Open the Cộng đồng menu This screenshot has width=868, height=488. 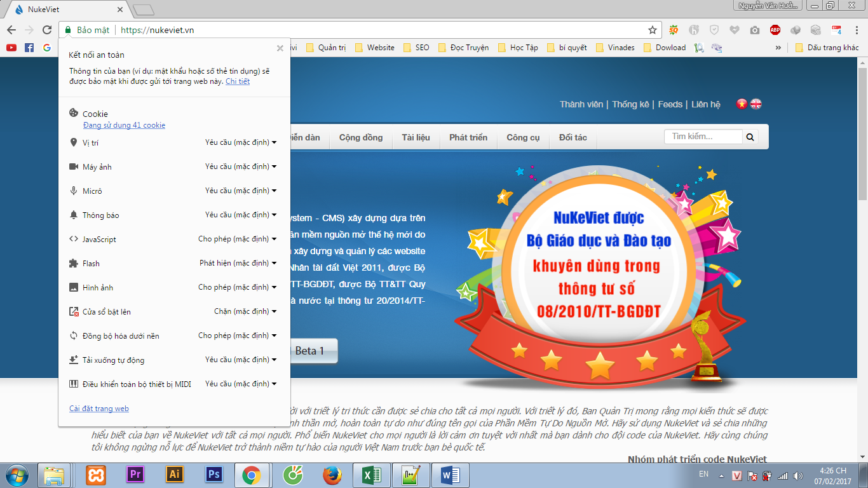point(361,137)
